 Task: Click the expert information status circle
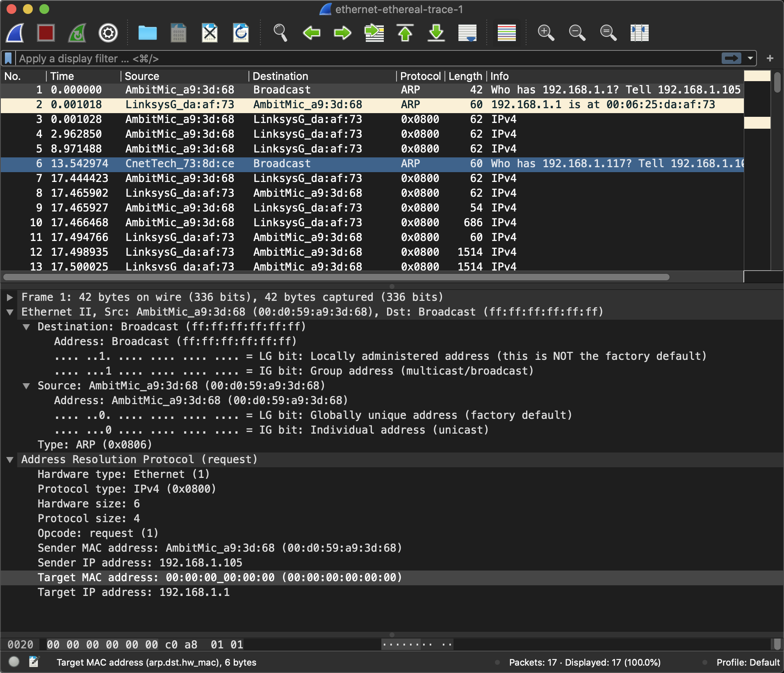coord(14,662)
